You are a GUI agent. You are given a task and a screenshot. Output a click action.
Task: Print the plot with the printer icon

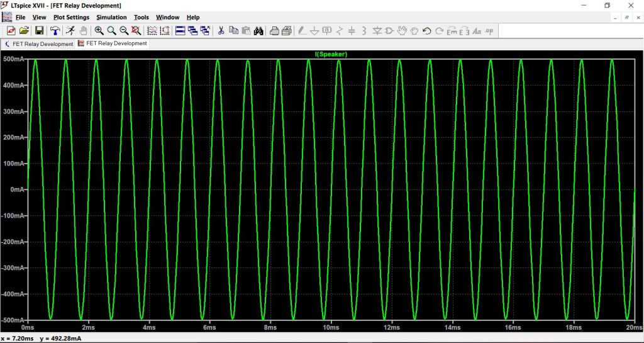pos(287,31)
